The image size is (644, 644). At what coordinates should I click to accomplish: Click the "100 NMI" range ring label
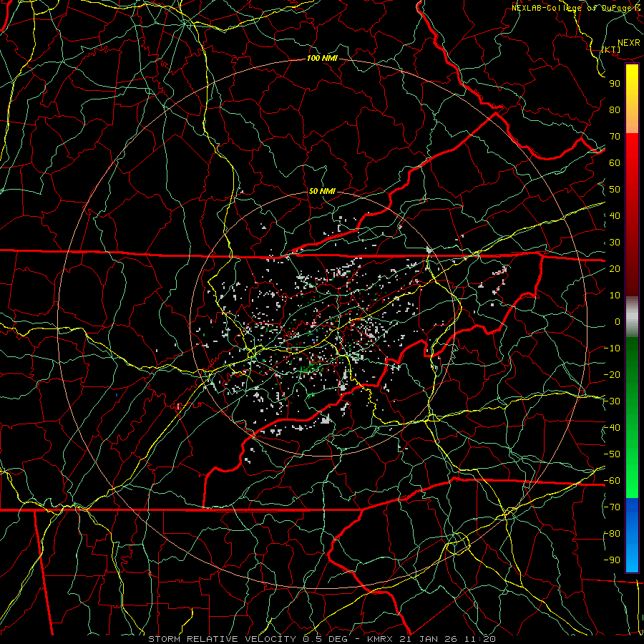[322, 59]
